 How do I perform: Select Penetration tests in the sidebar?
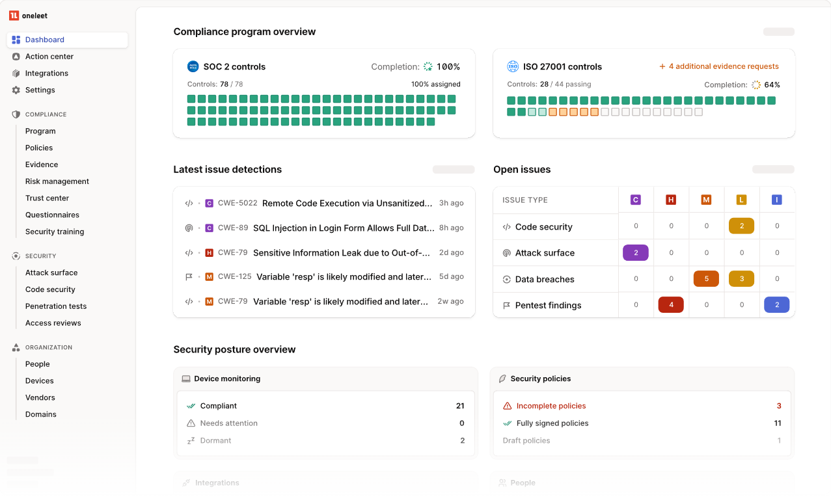[x=55, y=306]
